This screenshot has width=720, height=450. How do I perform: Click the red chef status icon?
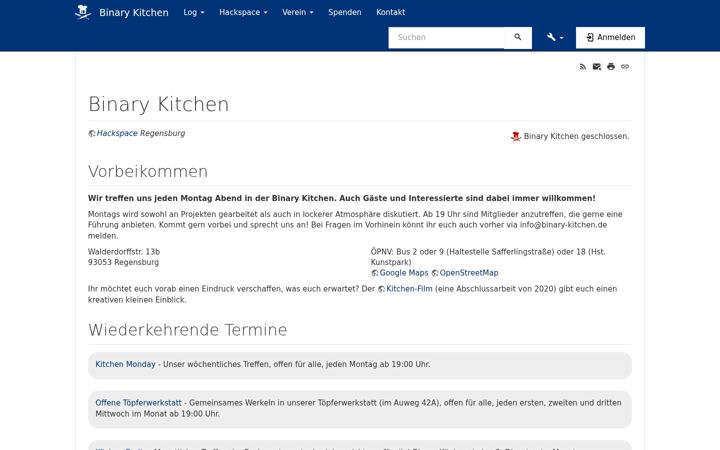pyautogui.click(x=516, y=136)
